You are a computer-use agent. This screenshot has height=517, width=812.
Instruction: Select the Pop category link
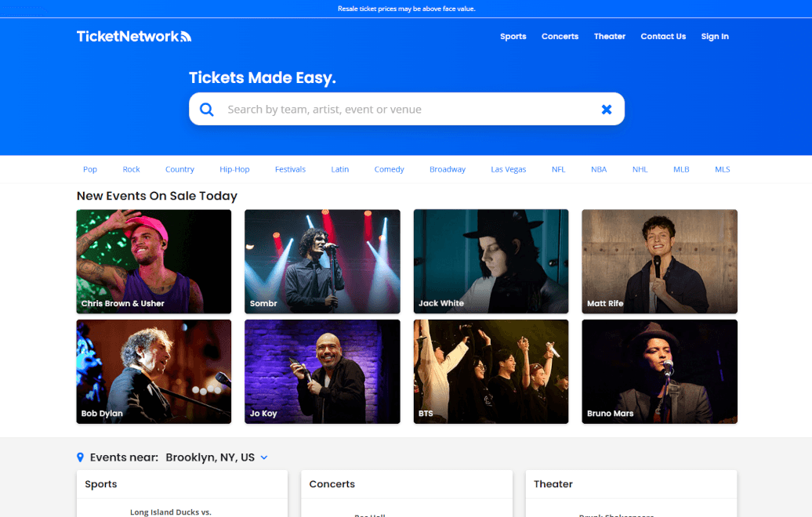click(x=90, y=169)
